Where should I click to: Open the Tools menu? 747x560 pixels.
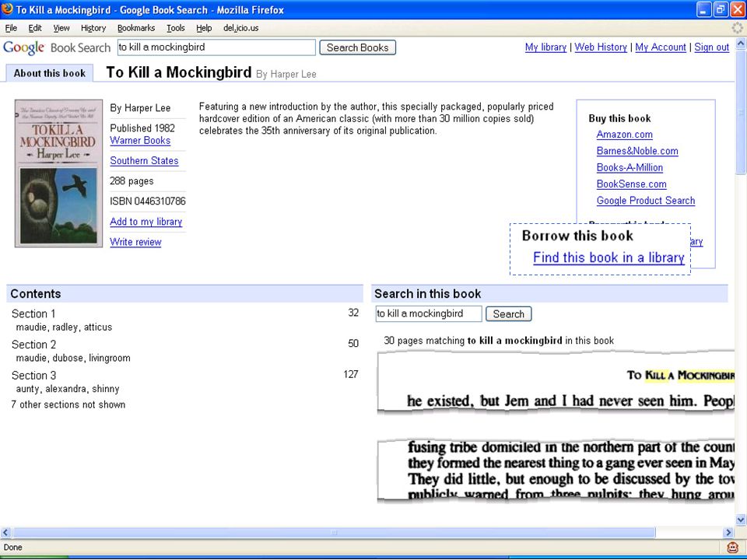pos(175,28)
